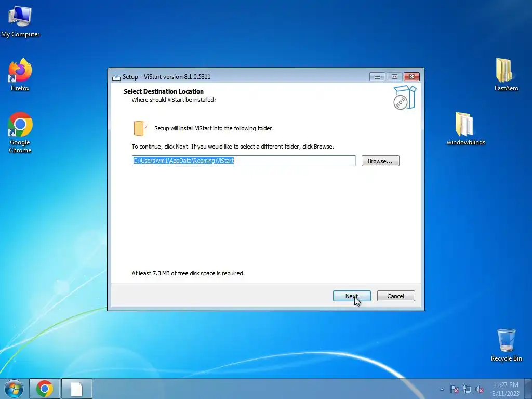
Task: Select Firefox desktop shortcut
Action: pos(20,75)
